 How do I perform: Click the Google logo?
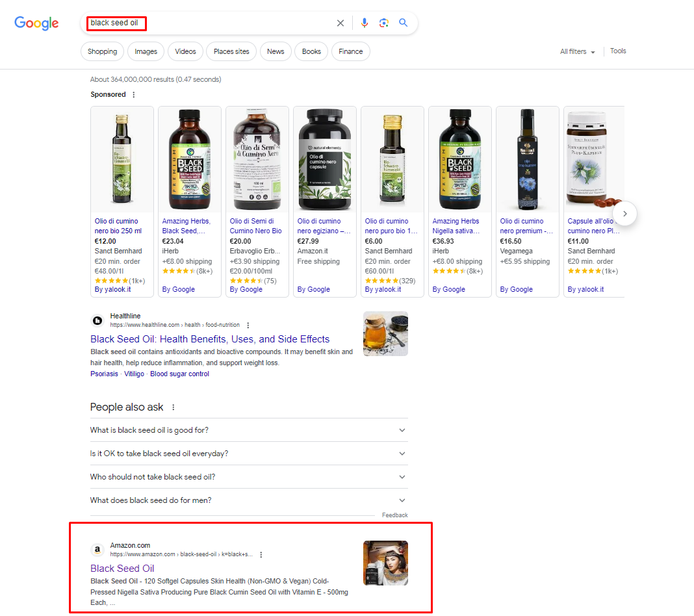coord(36,23)
